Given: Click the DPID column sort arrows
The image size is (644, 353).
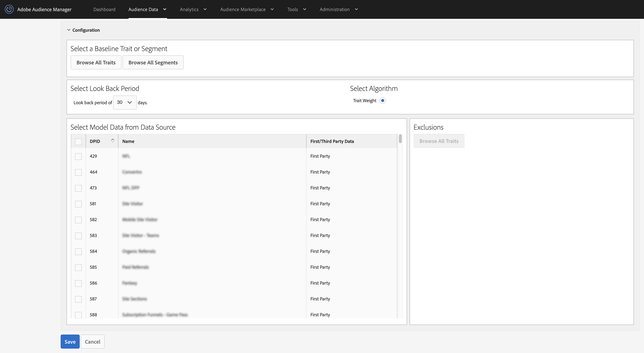Looking at the screenshot, I should 112,141.
